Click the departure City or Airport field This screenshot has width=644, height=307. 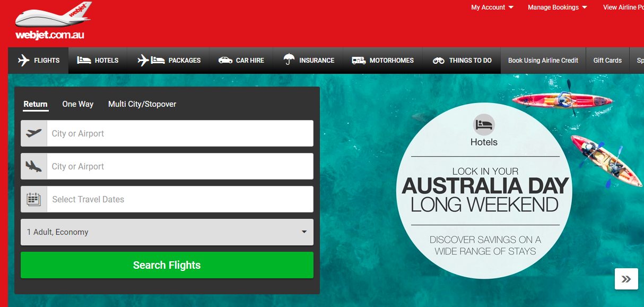pos(180,133)
